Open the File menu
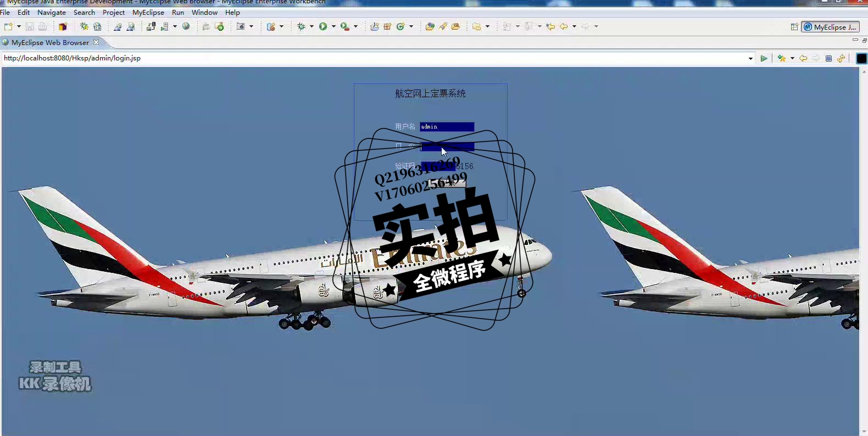 coord(5,12)
